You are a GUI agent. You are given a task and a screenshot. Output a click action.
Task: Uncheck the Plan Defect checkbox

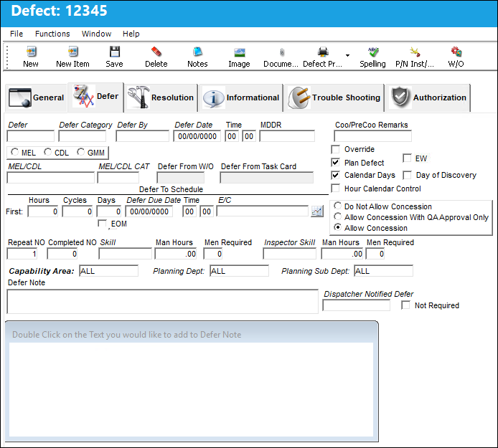coord(335,163)
